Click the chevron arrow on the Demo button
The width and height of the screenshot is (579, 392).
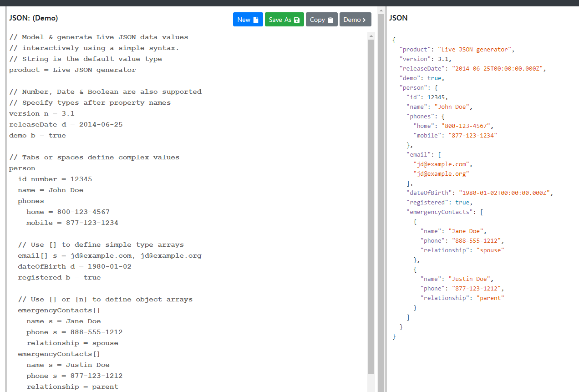(x=364, y=19)
